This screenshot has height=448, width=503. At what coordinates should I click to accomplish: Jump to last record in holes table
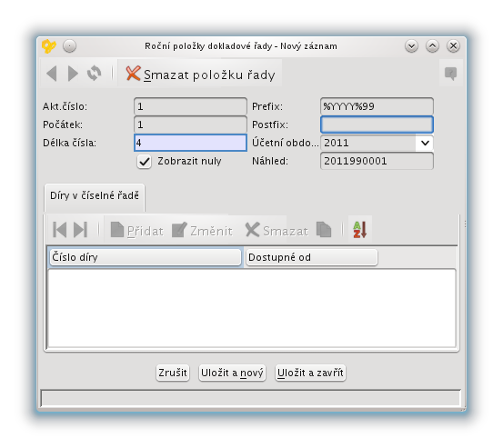(81, 229)
